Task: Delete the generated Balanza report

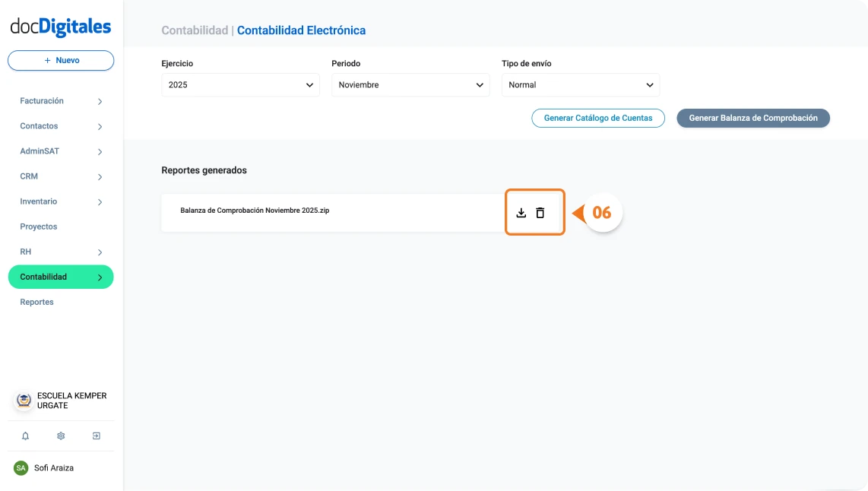Action: (x=540, y=213)
